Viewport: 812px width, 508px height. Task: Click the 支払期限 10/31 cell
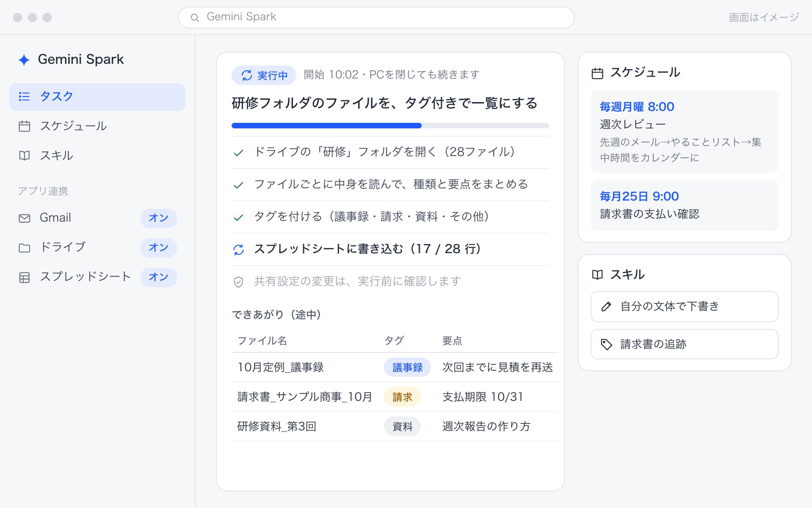pos(483,397)
